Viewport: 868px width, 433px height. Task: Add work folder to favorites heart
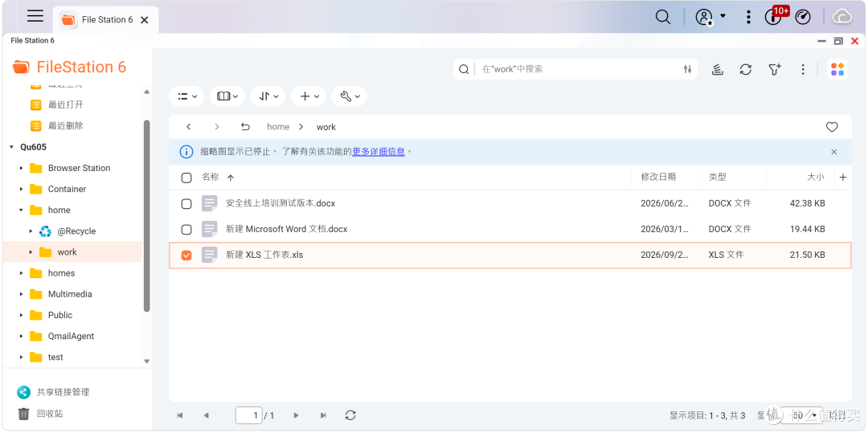[832, 127]
